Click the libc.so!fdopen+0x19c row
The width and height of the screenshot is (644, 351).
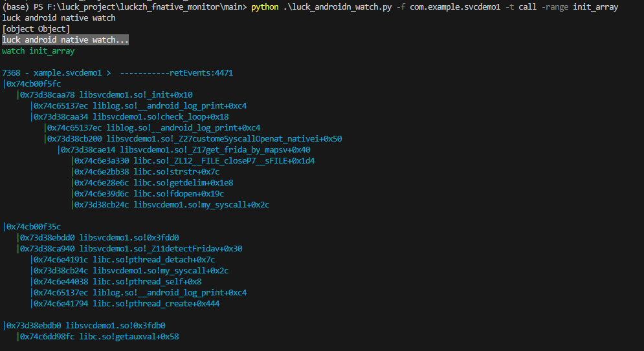149,193
